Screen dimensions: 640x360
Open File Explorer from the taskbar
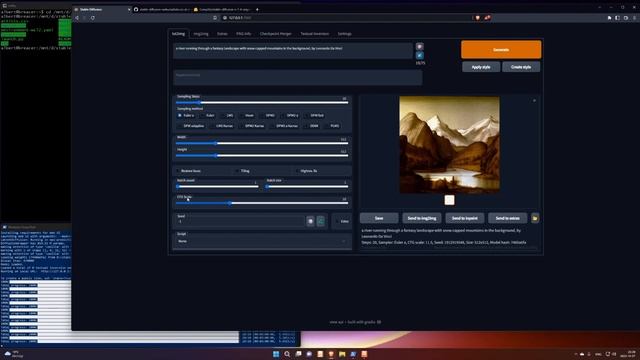342,354
